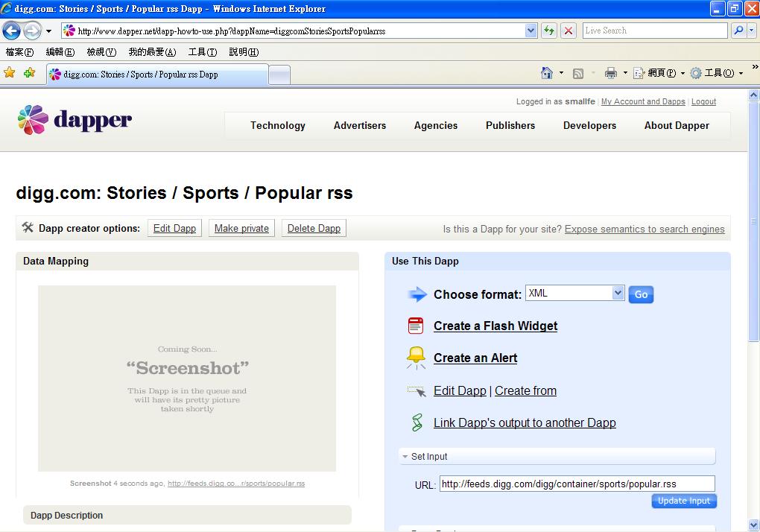
Task: Collapse the Set Input section
Action: pos(405,457)
